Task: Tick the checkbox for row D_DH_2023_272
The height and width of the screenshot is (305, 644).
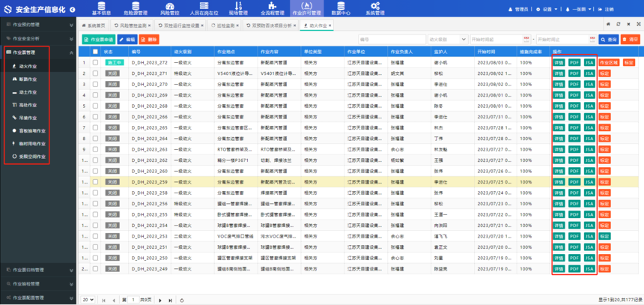Action: pos(95,63)
